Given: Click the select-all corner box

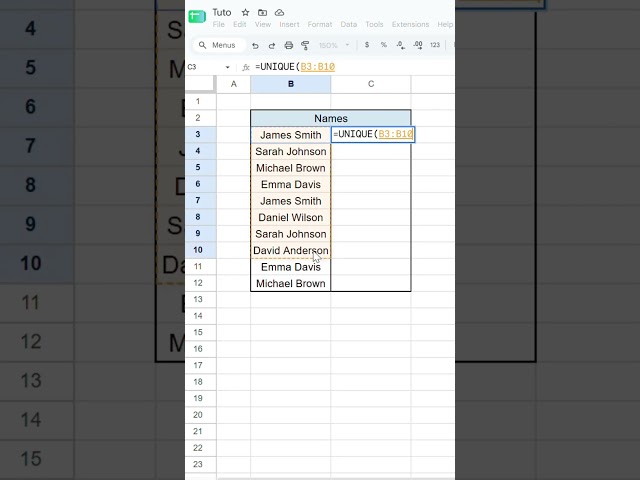Looking at the screenshot, I should click(200, 84).
